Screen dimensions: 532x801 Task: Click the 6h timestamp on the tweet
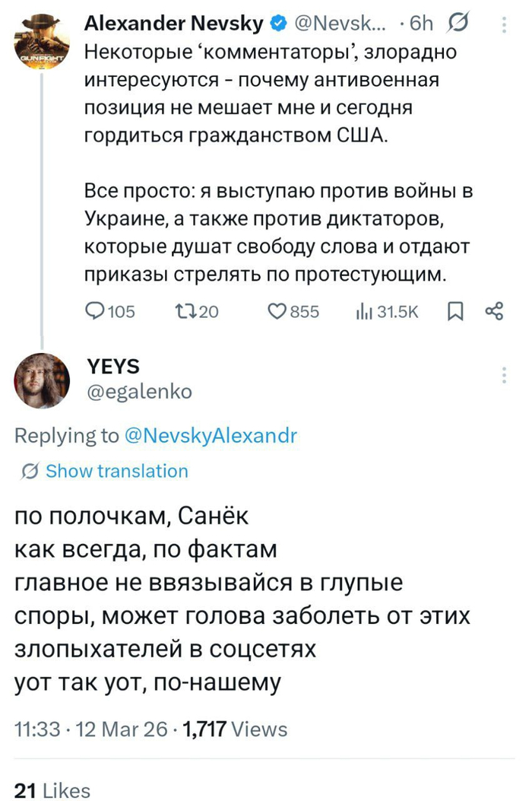tap(421, 23)
